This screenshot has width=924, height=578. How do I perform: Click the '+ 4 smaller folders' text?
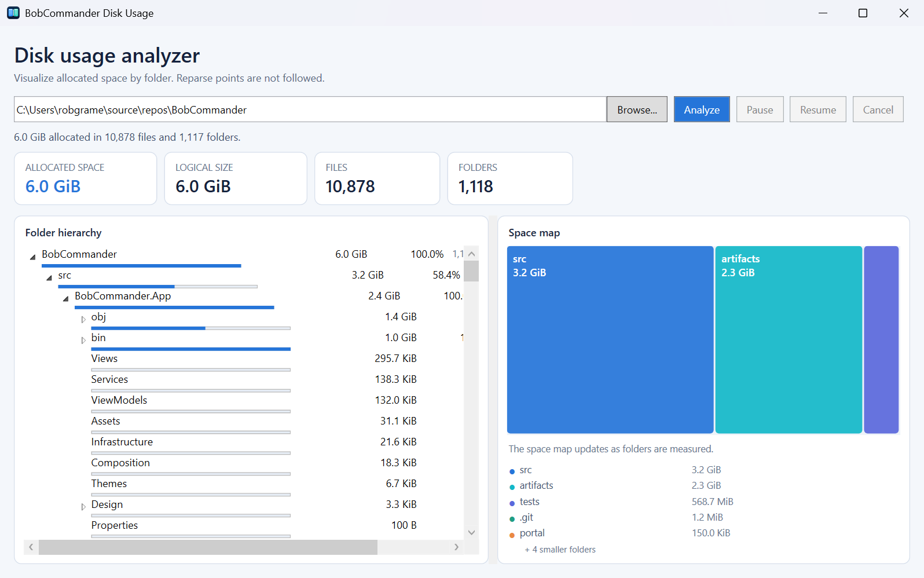tap(560, 550)
